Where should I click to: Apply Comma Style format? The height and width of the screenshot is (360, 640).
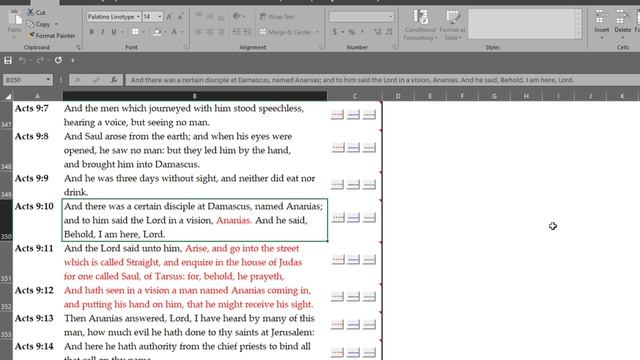click(x=362, y=32)
